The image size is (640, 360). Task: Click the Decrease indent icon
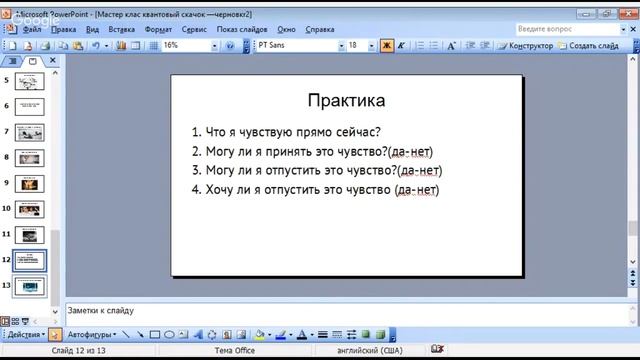(470, 46)
